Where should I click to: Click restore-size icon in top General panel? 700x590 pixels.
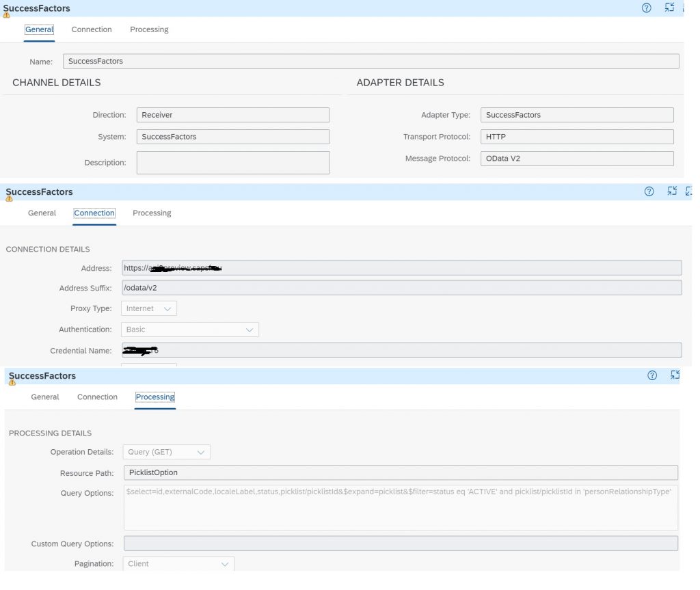(x=669, y=7)
